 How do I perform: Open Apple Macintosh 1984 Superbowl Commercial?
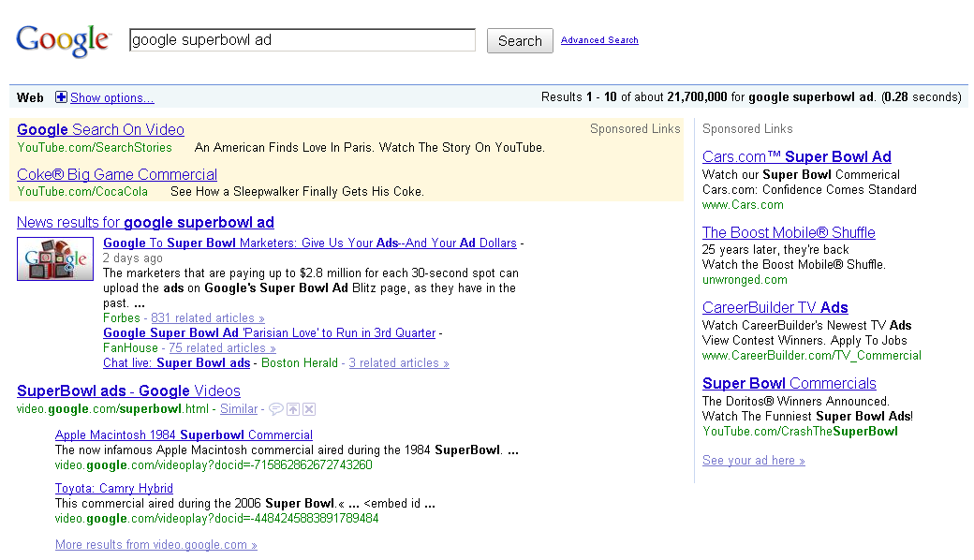click(x=184, y=435)
